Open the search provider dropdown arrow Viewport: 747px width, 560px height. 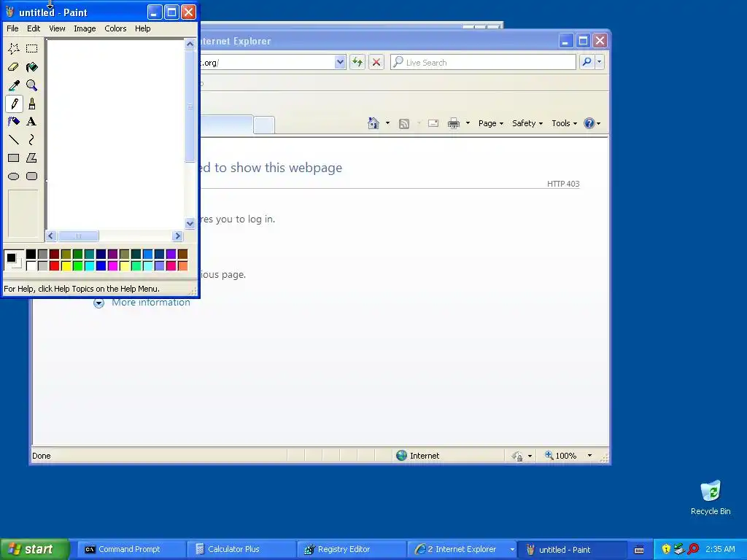point(600,62)
